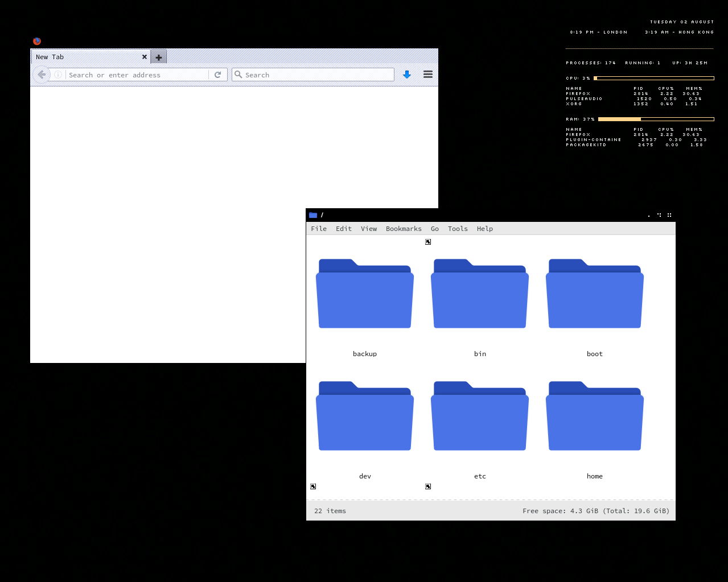Click the Firefox icon on the desktop
Image resolution: width=728 pixels, height=582 pixels.
point(36,41)
